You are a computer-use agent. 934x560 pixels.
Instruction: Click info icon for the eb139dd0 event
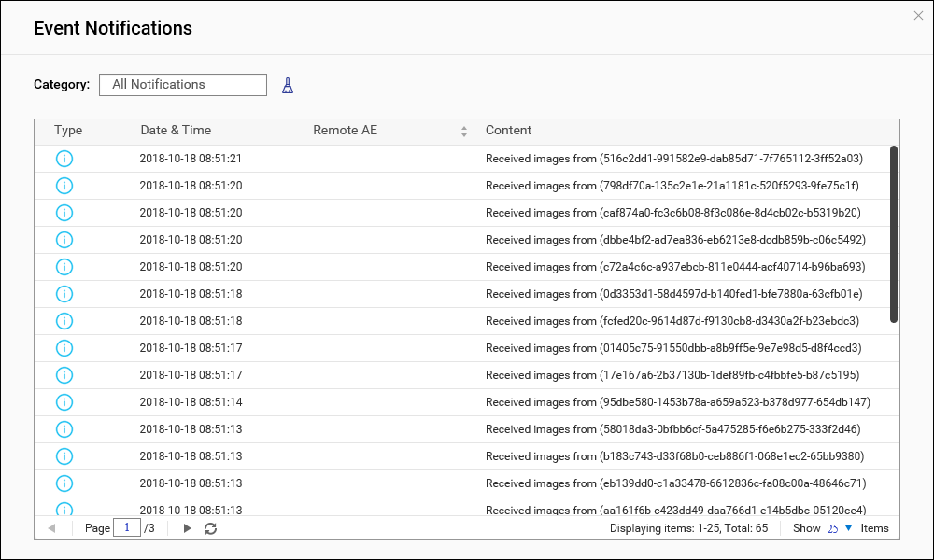point(64,483)
